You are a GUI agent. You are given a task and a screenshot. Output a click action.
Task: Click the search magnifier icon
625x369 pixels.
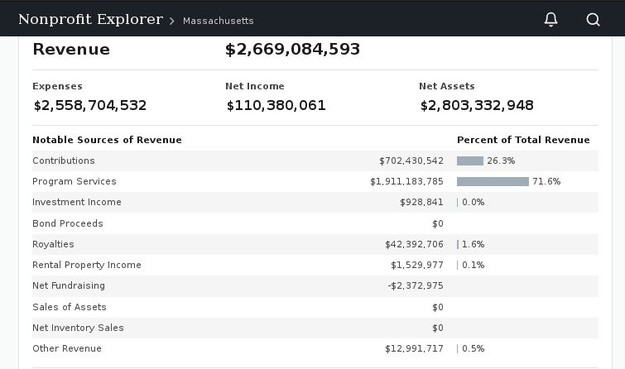[593, 19]
